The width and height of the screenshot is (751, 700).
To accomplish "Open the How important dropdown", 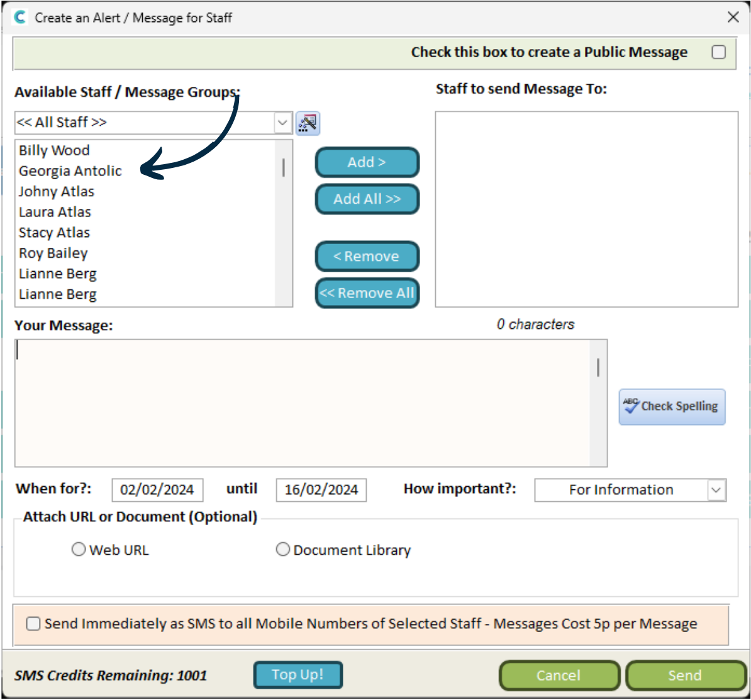I will point(716,490).
